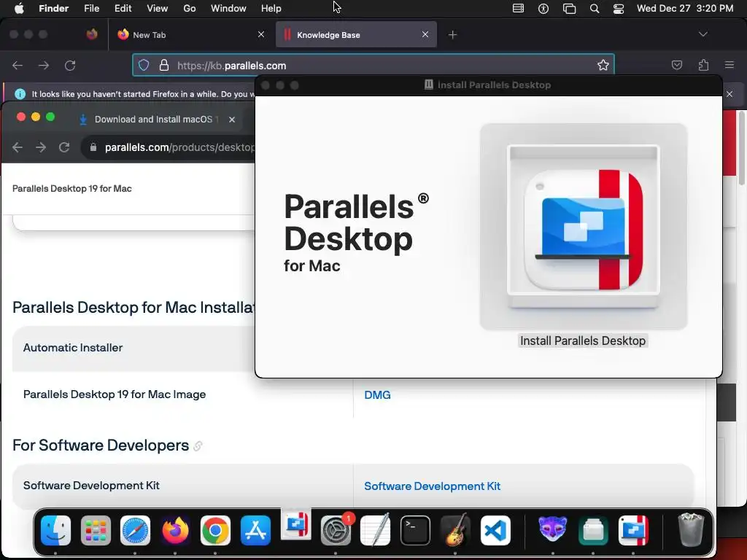Viewport: 747px width, 560px height.
Task: Open the File menu
Action: (91, 9)
